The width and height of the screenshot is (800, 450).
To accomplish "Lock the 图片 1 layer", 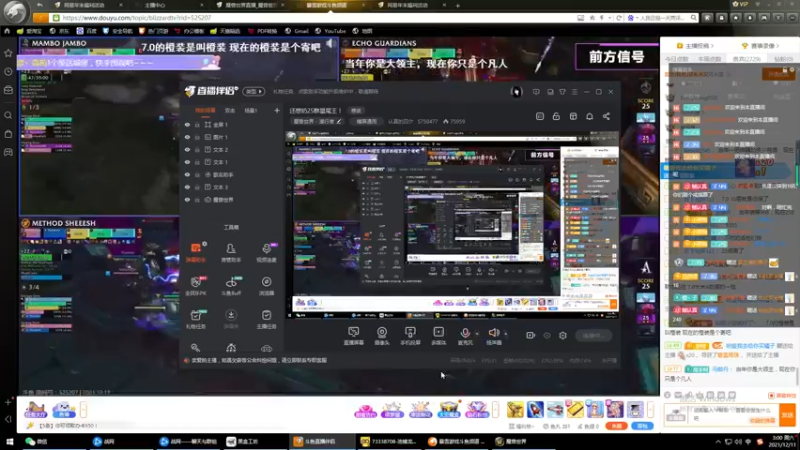I will point(197,137).
